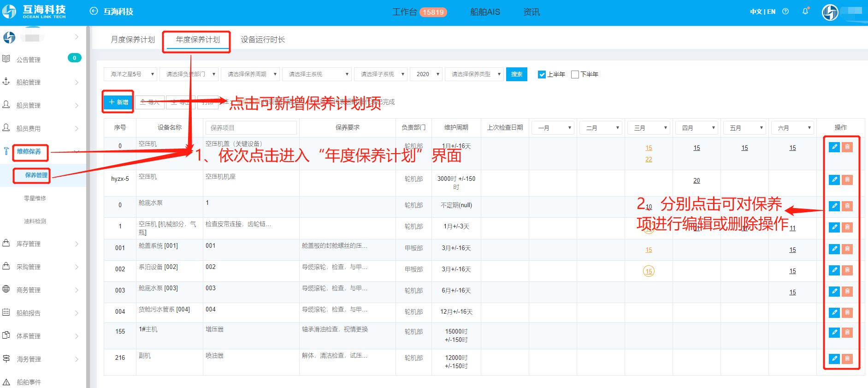
Task: Edit the 空压机机座 row
Action: coord(834,179)
